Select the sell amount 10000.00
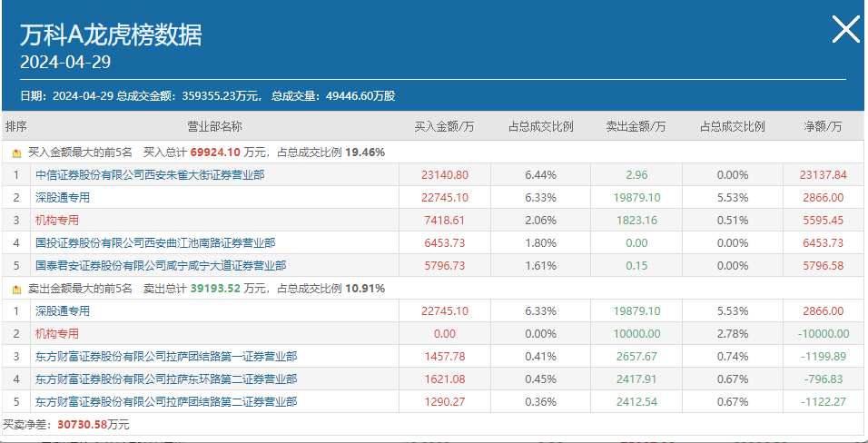The height and width of the screenshot is (443, 868). click(x=636, y=334)
